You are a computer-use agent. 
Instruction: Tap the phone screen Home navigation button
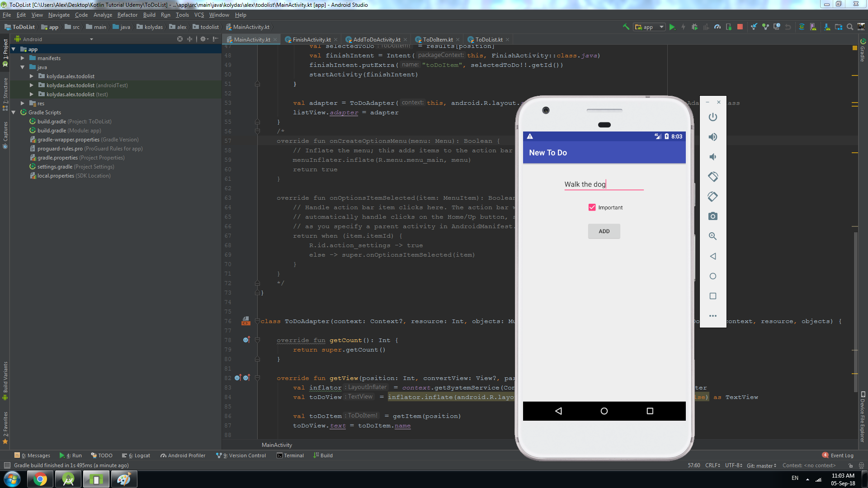(x=604, y=411)
